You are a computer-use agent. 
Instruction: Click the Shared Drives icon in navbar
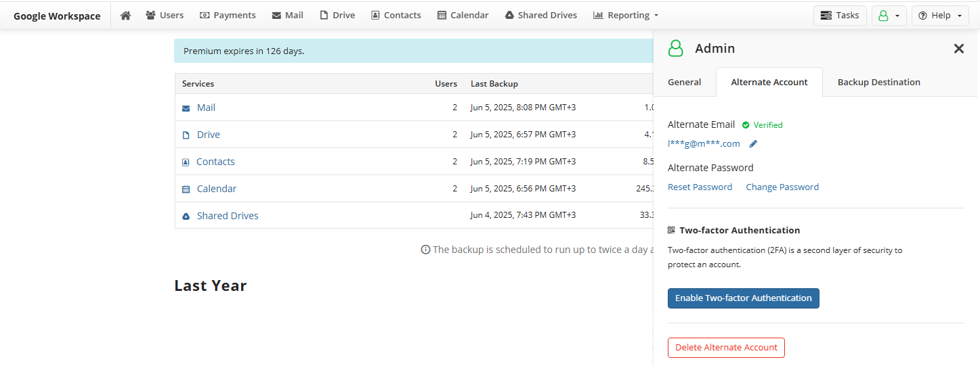coord(509,15)
